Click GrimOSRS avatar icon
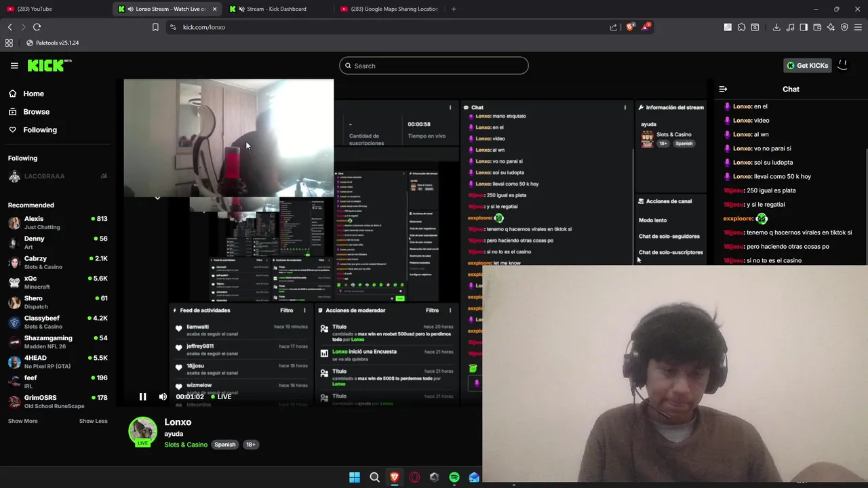The width and height of the screenshot is (868, 488). (14, 402)
